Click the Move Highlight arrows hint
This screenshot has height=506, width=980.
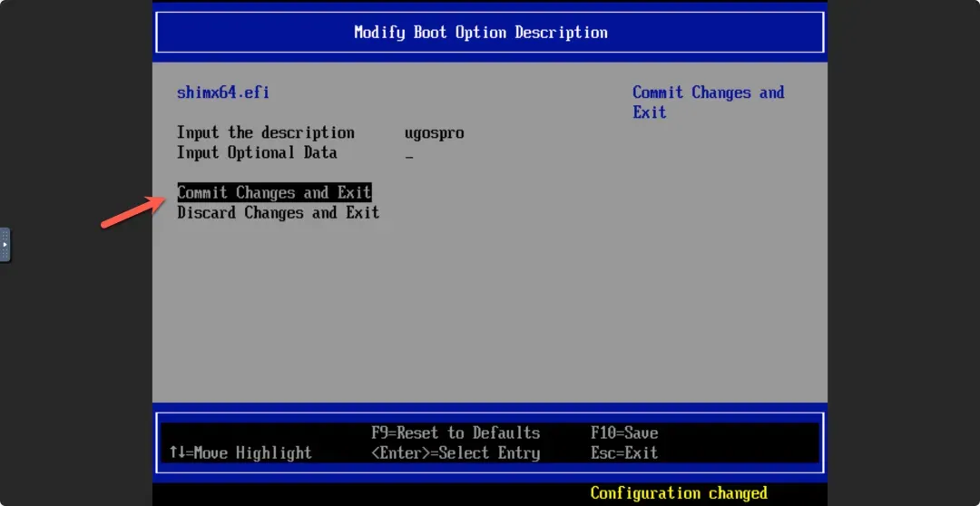(x=240, y=452)
